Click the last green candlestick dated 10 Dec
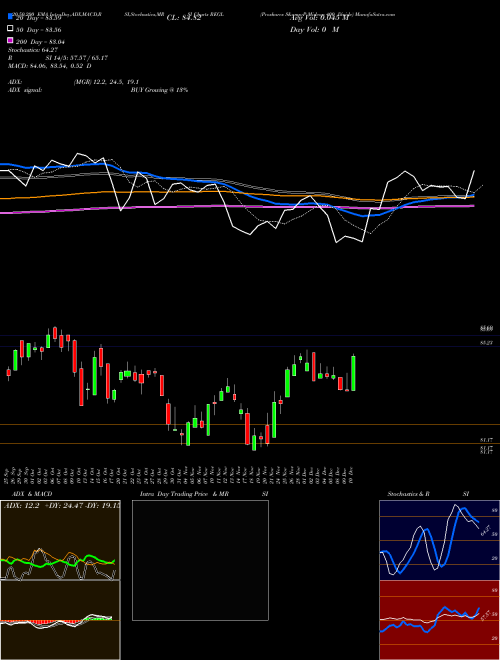Viewport: 500px width, 660px height. [353, 373]
